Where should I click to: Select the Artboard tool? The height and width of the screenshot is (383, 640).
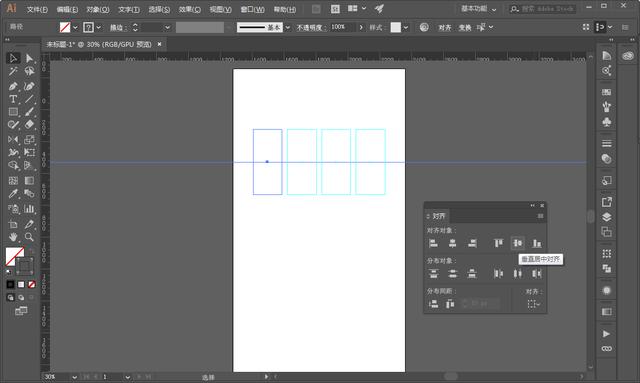tap(13, 224)
